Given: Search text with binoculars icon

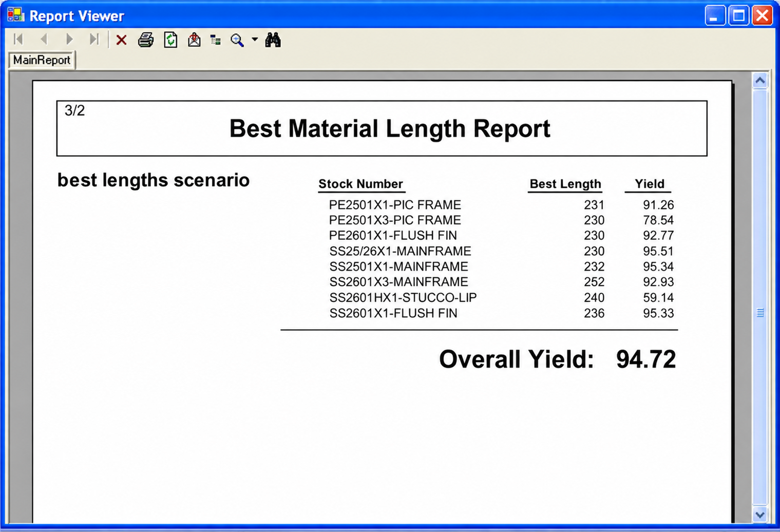Looking at the screenshot, I should 273,40.
